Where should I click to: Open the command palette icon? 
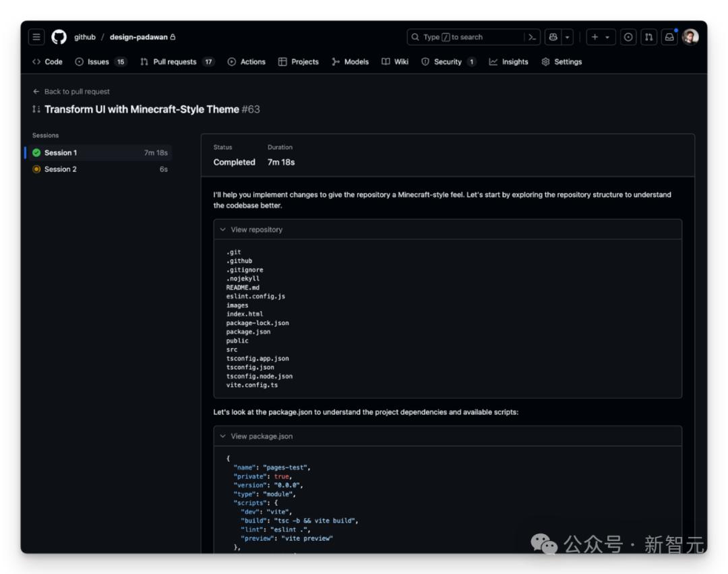[x=533, y=37]
